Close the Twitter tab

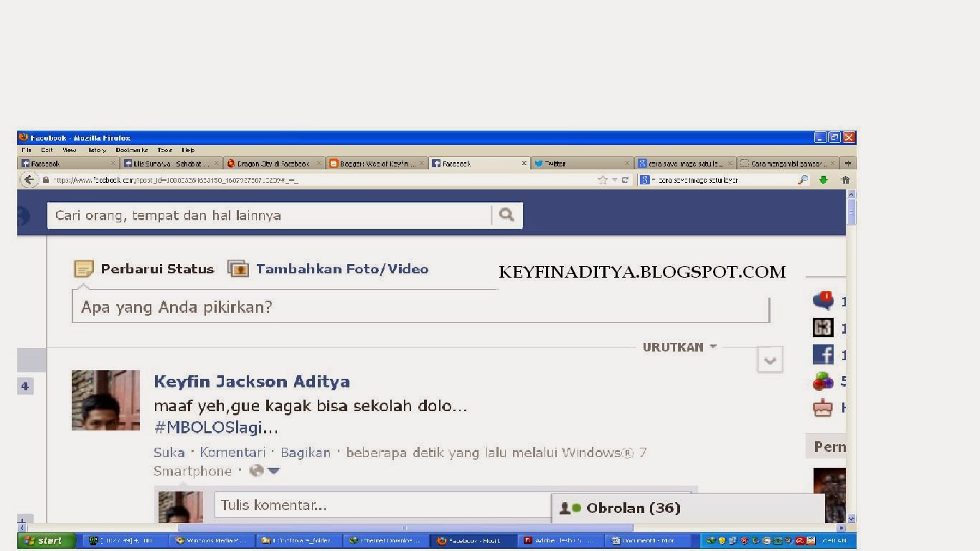coord(627,164)
